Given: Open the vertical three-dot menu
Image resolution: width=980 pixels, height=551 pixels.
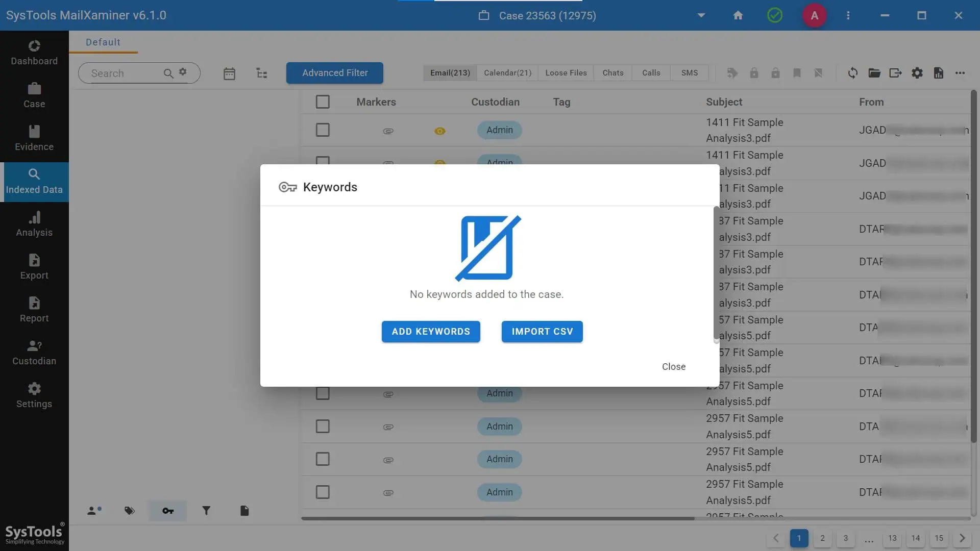Looking at the screenshot, I should coord(848,15).
